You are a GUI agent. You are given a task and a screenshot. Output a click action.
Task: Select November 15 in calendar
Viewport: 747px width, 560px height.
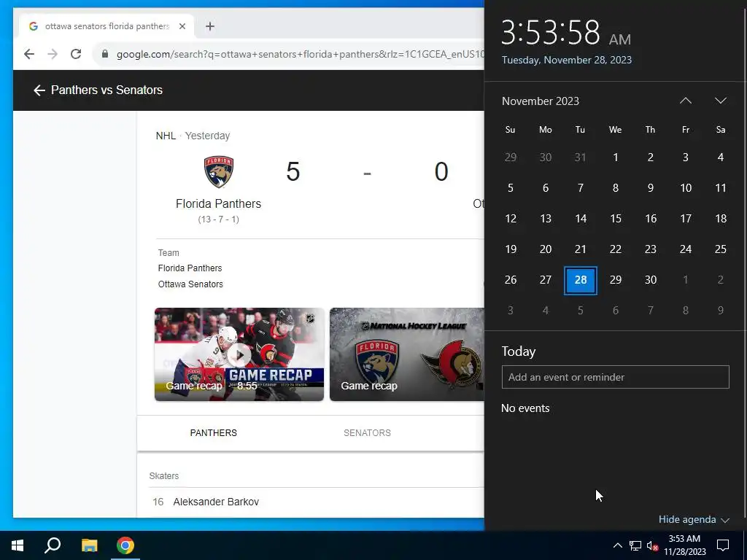tap(616, 219)
